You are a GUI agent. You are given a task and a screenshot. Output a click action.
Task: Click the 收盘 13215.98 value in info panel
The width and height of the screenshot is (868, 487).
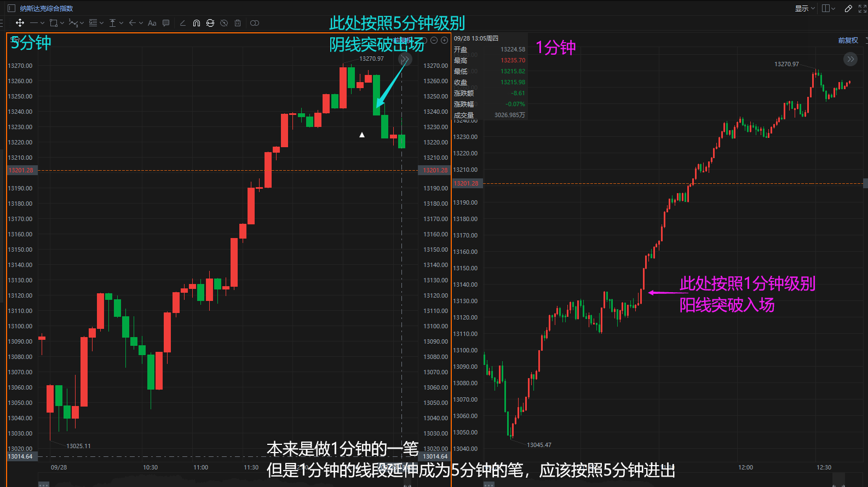pyautogui.click(x=513, y=82)
